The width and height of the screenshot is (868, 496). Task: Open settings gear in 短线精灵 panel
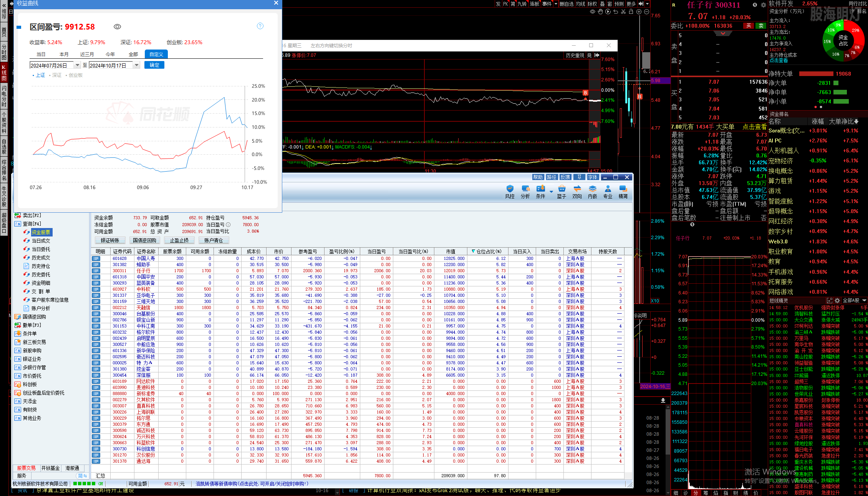pos(837,301)
